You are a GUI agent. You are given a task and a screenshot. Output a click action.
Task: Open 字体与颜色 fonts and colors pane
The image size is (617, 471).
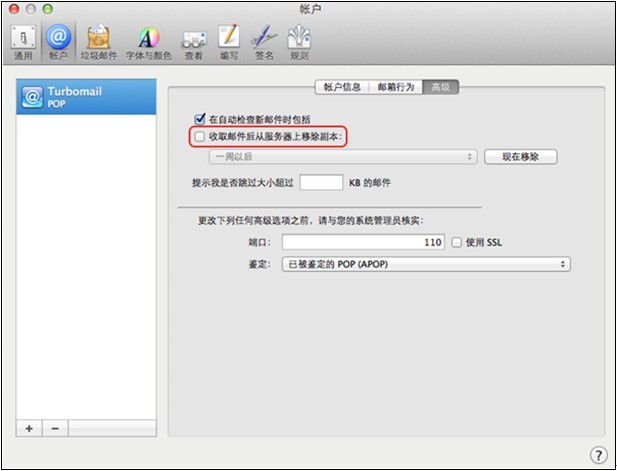(x=148, y=40)
